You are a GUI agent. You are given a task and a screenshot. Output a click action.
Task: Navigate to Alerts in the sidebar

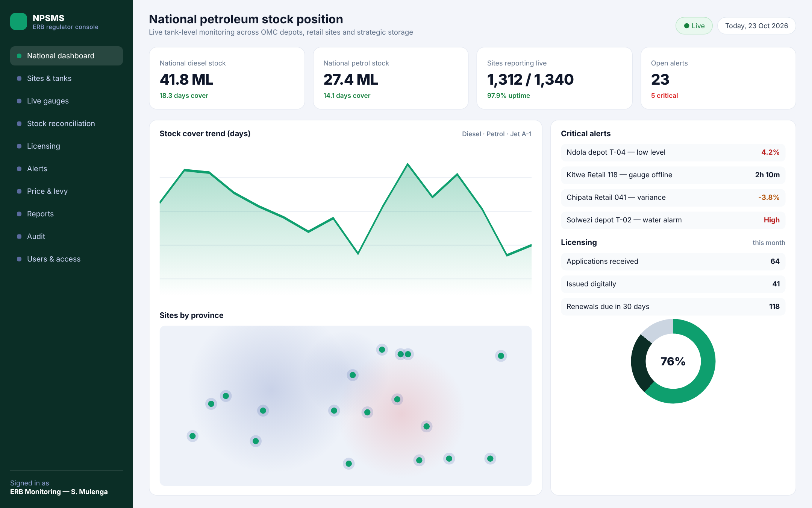tap(67, 169)
